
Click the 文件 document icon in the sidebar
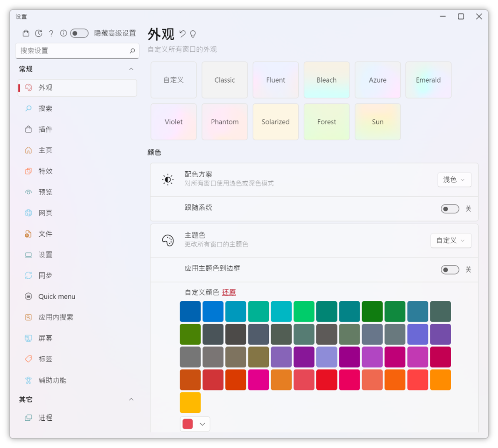point(28,234)
